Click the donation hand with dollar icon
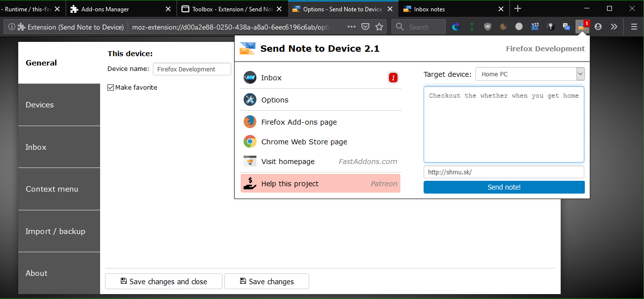This screenshot has width=644, height=299. pos(250,183)
